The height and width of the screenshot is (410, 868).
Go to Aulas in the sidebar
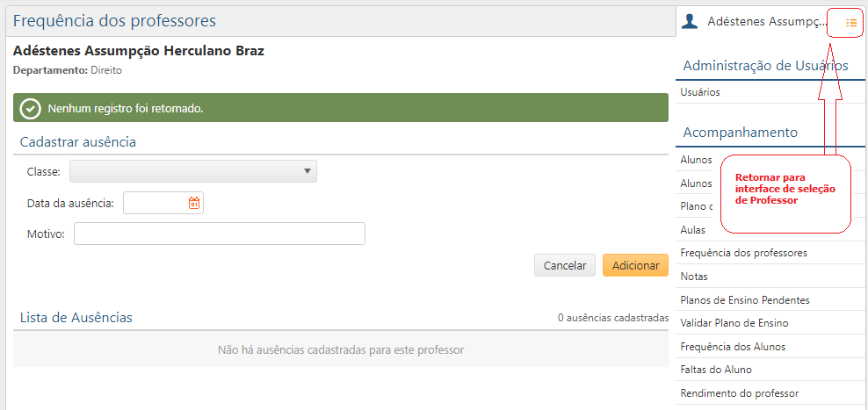point(693,230)
